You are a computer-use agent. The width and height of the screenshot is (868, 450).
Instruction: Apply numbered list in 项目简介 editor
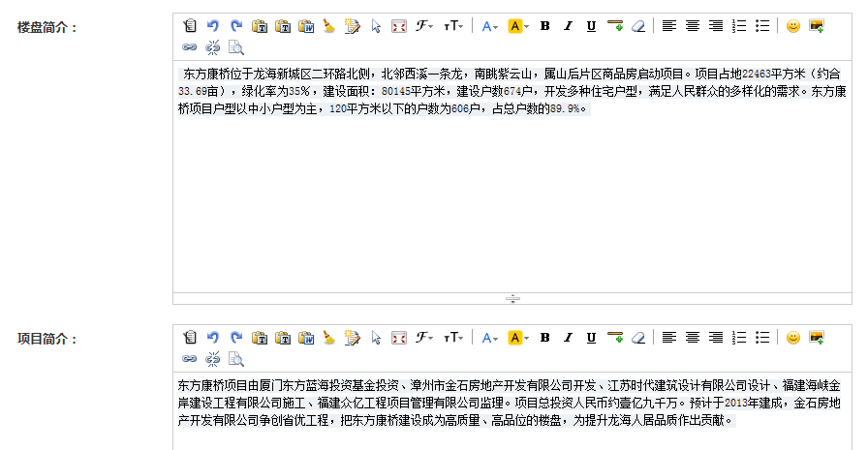coord(739,338)
